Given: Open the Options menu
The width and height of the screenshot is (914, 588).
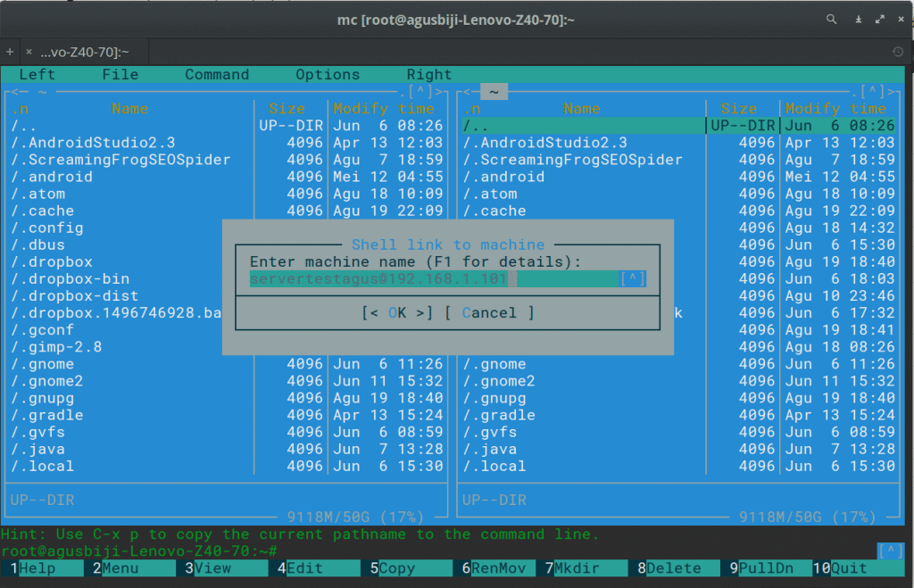Looking at the screenshot, I should (328, 74).
